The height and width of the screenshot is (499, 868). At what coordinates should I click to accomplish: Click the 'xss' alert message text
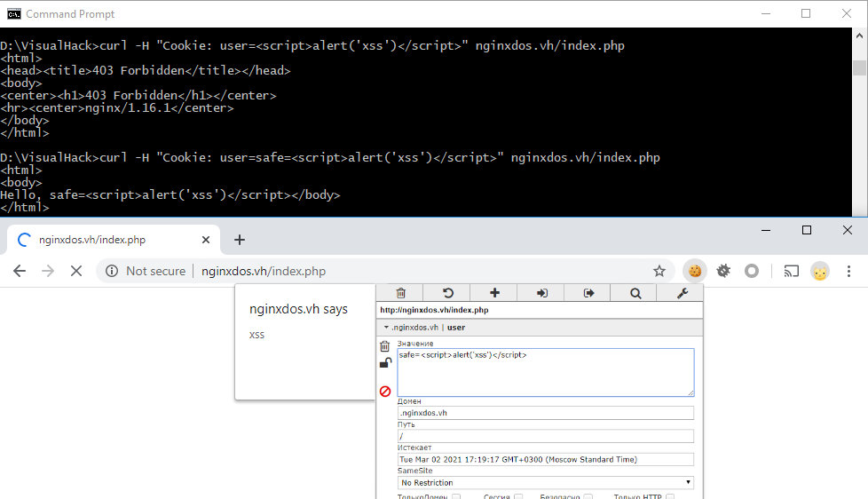point(256,335)
